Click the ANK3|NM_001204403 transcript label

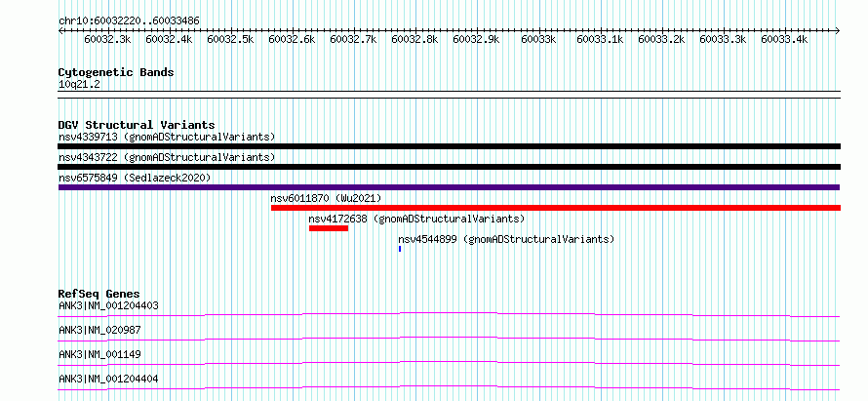[108, 305]
